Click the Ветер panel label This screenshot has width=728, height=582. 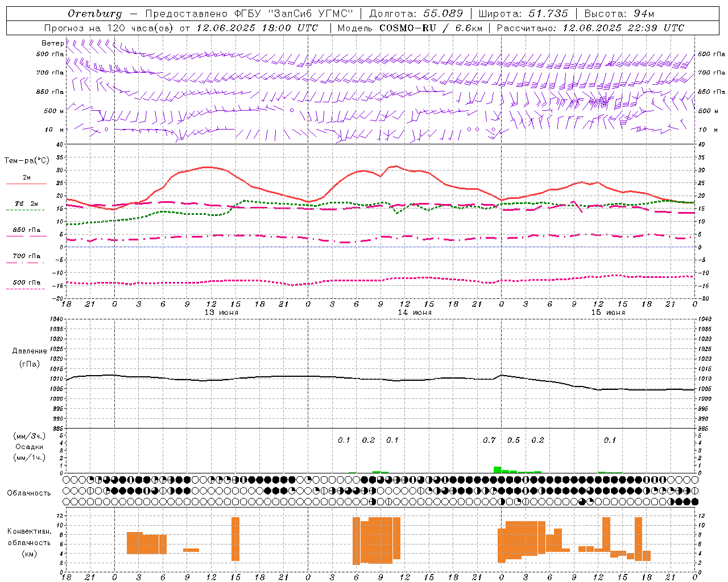52,43
